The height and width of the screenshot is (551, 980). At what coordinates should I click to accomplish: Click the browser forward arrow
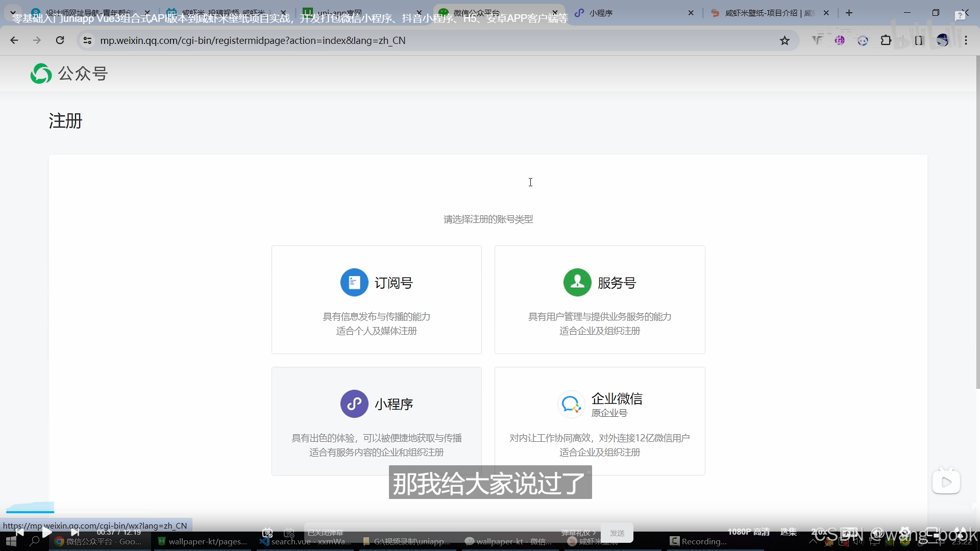pos(37,40)
